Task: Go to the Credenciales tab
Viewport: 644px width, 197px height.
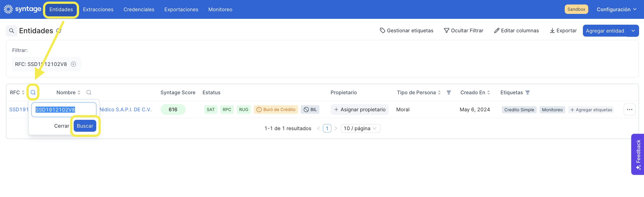Action: tap(139, 9)
